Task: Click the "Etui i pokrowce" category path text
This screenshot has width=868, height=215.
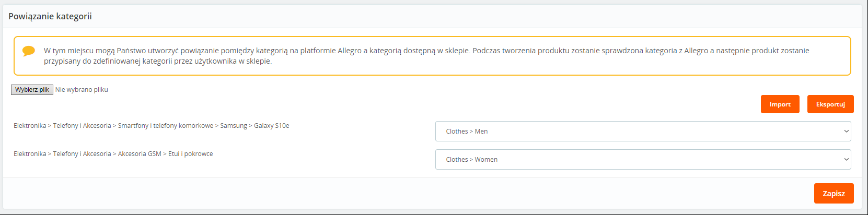Action: (190, 154)
